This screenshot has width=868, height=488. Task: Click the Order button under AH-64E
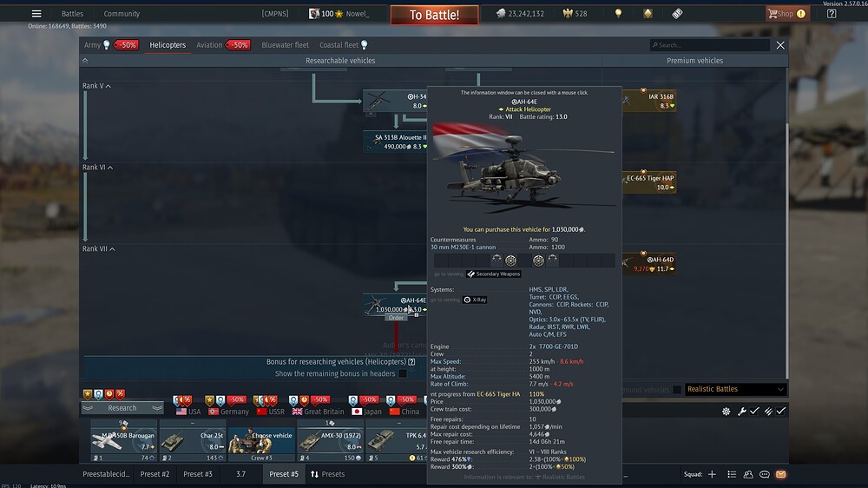[396, 318]
